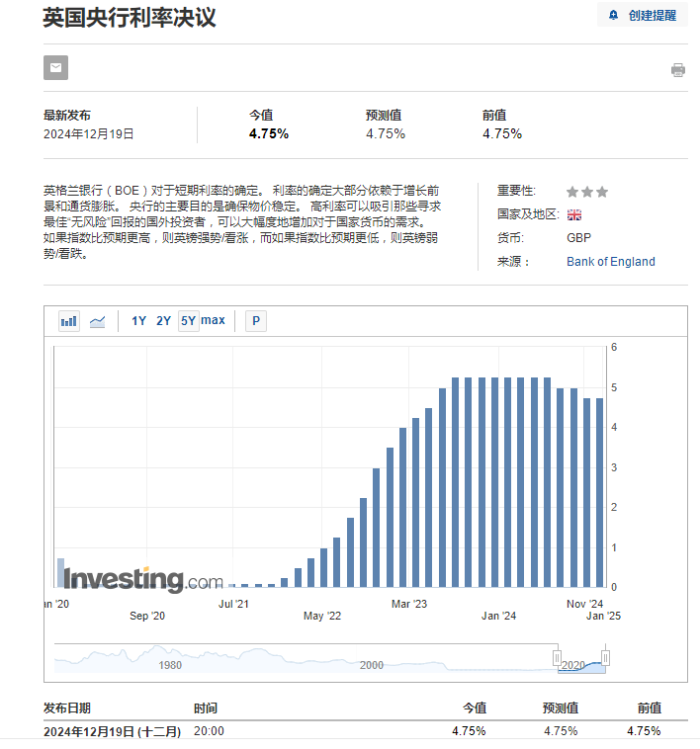
Task: Select the 1Y time range
Action: 138,320
